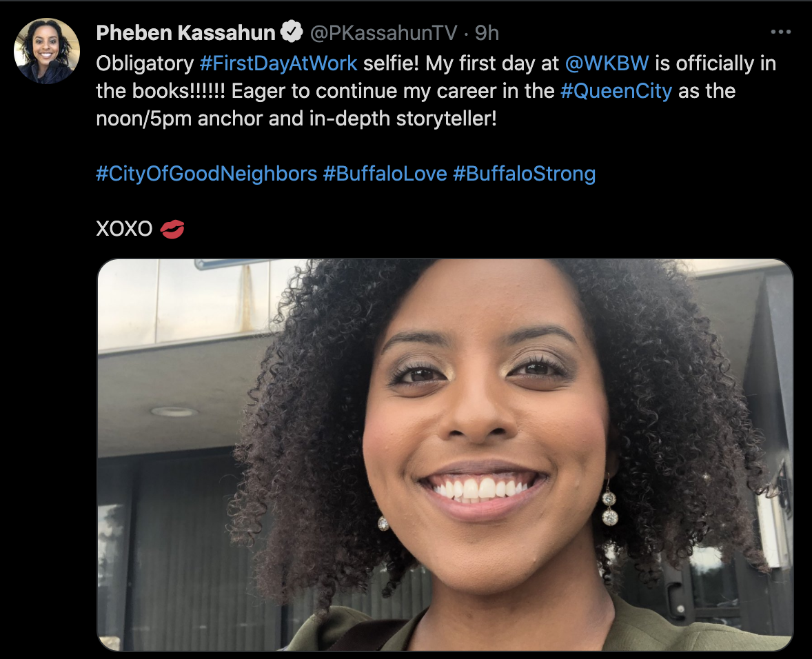
Task: Open the tweet's three-dot more options menu
Action: tap(780, 32)
